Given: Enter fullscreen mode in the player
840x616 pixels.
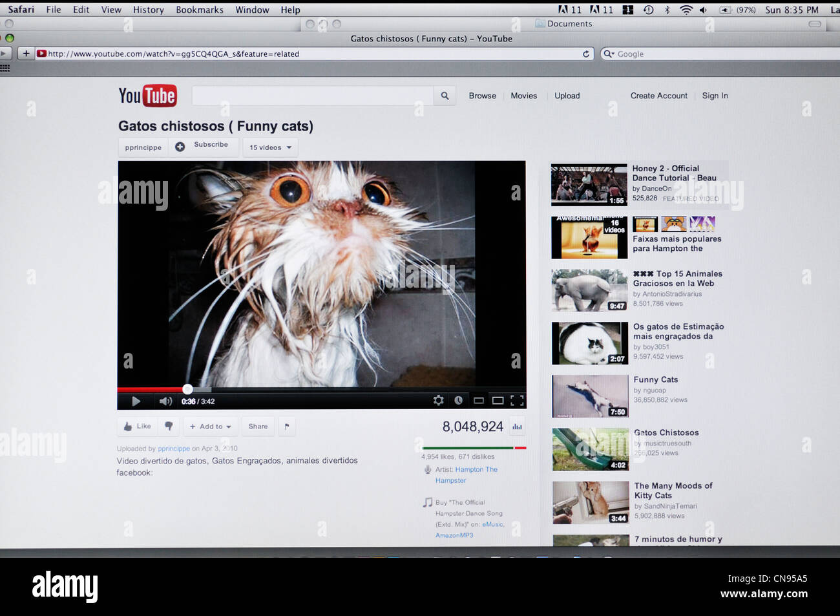Looking at the screenshot, I should tap(517, 401).
